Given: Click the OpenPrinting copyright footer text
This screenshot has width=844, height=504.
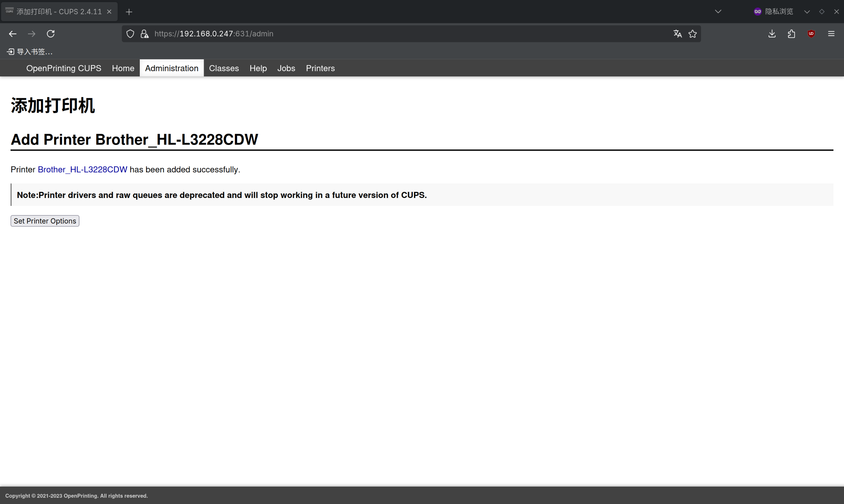Looking at the screenshot, I should pos(76,496).
